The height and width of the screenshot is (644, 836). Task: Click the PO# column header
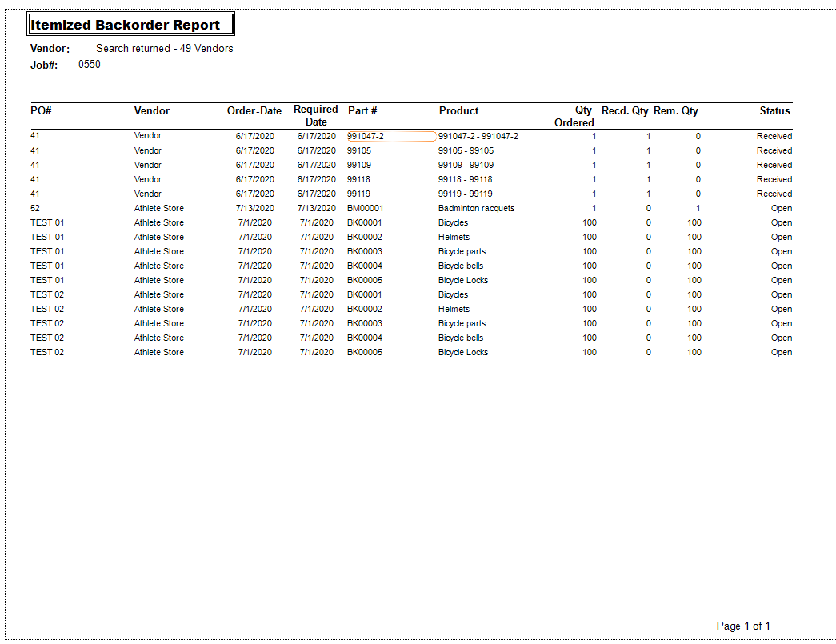tap(41, 111)
